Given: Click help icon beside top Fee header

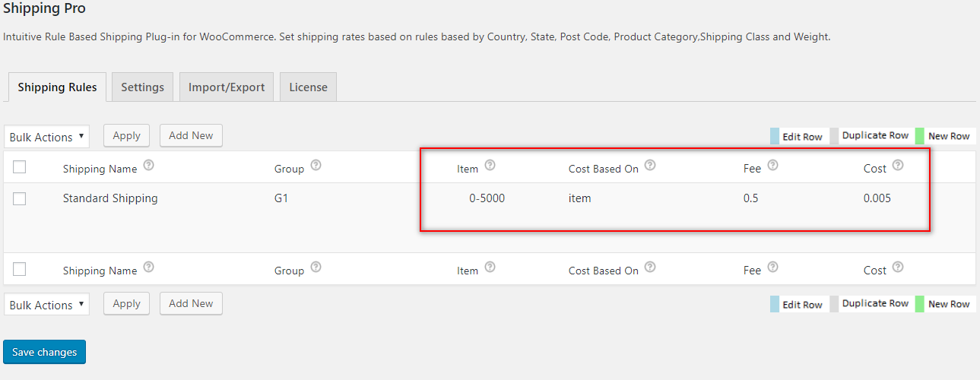Looking at the screenshot, I should (x=773, y=165).
